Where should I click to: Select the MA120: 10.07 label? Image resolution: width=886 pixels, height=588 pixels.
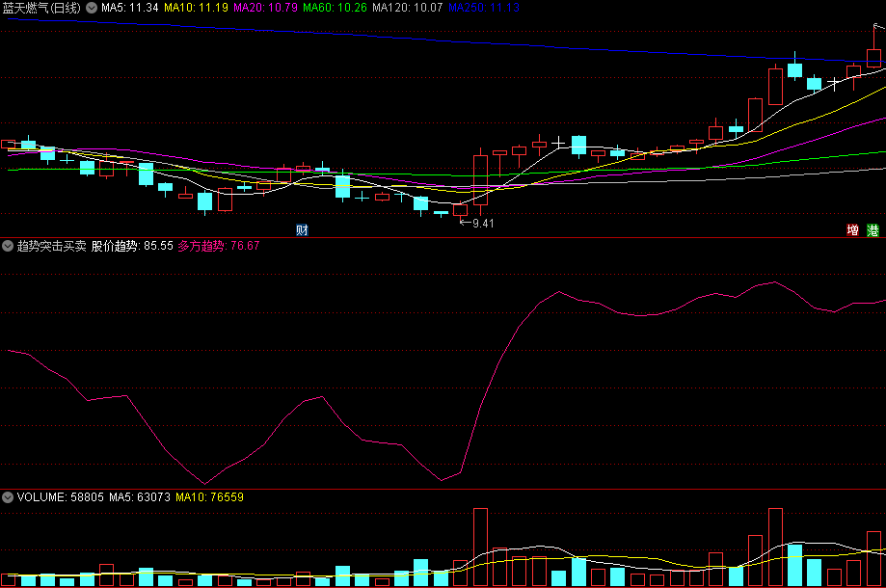pos(408,8)
